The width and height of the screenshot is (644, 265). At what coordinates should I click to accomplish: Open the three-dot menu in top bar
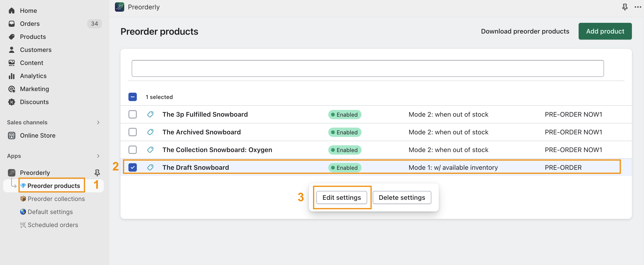(638, 7)
